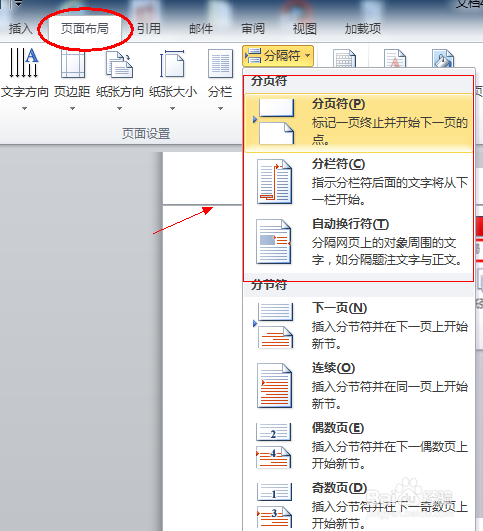Click the column break icon beside 分栏符(C)
483x531 pixels.
(274, 182)
